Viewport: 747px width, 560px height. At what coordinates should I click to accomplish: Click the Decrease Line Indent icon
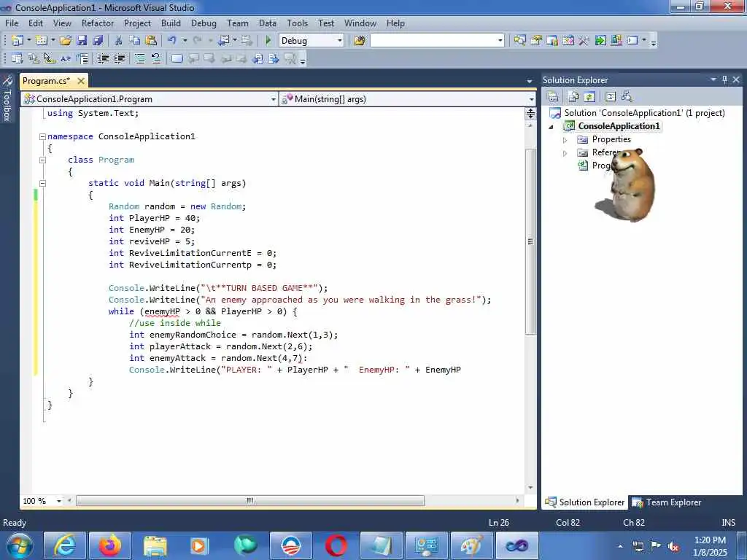pyautogui.click(x=103, y=58)
